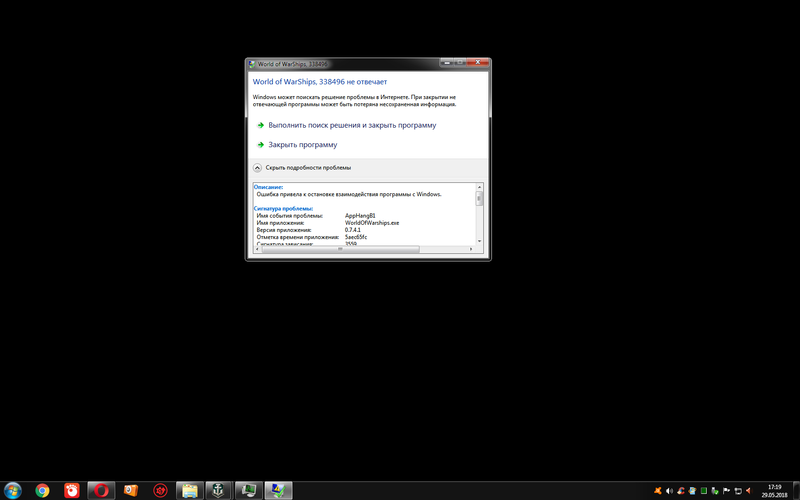This screenshot has width=800, height=500.
Task: Click 'World of WarShips, 338496 не отвечает' heading
Action: (x=320, y=82)
